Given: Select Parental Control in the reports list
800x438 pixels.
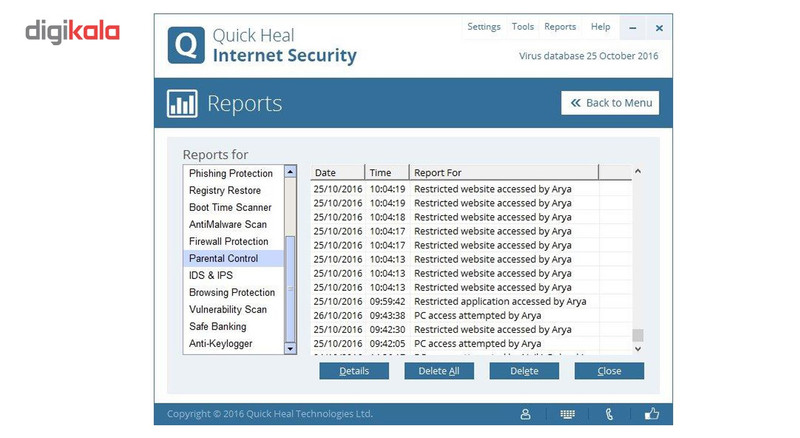Looking at the screenshot, I should point(233,258).
